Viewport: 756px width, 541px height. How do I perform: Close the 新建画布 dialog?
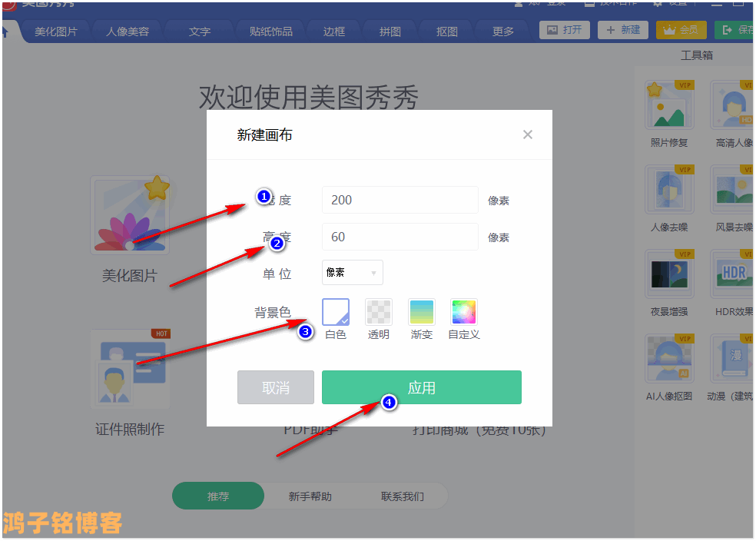coord(527,134)
